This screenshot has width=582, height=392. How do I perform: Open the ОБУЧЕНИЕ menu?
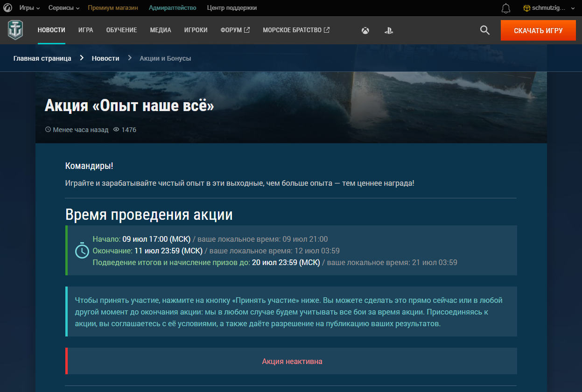121,30
